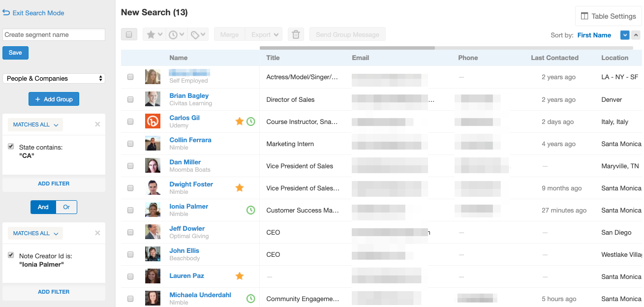The width and height of the screenshot is (644, 307).
Task: Exit Search Mode
Action: pyautogui.click(x=34, y=13)
